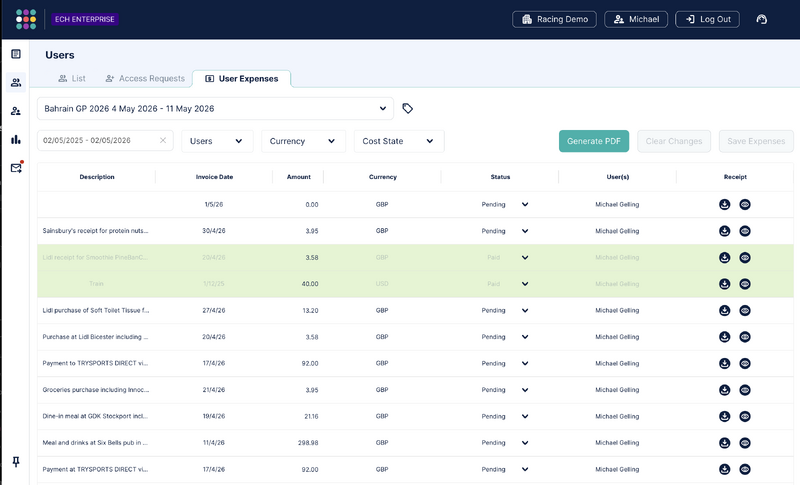
Task: View the 'Payment to TRYSPORTS DIRECT' receipt
Action: click(745, 364)
